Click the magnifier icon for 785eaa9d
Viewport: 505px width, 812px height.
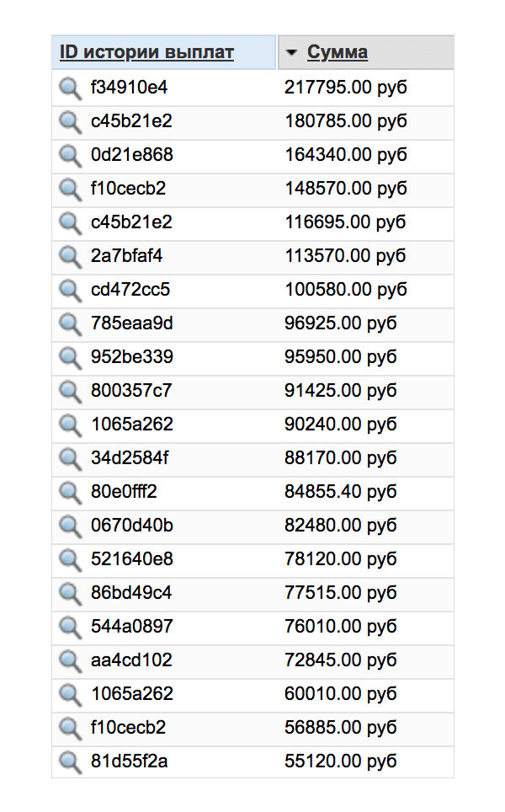pos(69,323)
